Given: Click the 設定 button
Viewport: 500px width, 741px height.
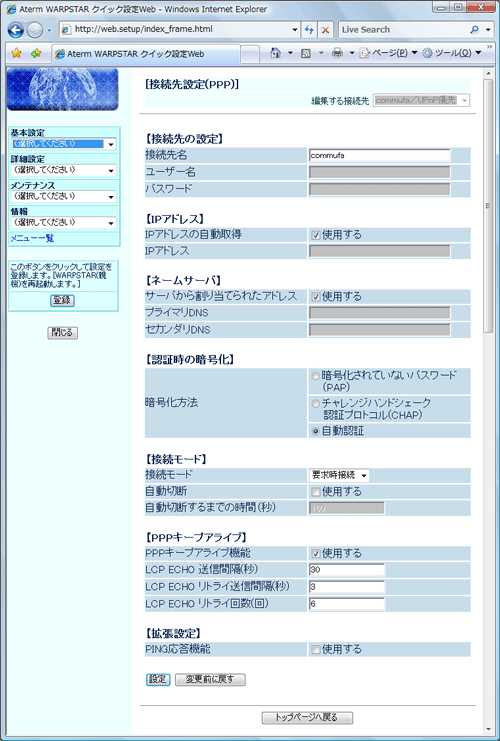Looking at the screenshot, I should 158,679.
